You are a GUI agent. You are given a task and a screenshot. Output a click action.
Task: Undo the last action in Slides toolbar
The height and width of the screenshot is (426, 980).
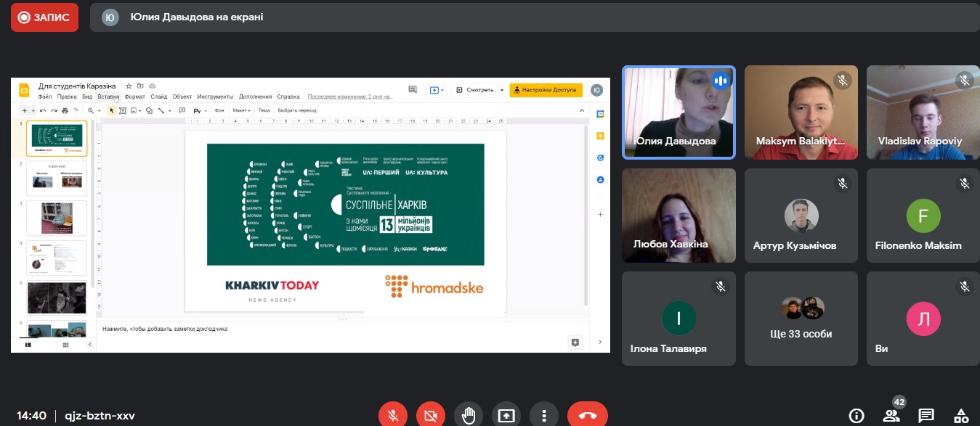[44, 110]
